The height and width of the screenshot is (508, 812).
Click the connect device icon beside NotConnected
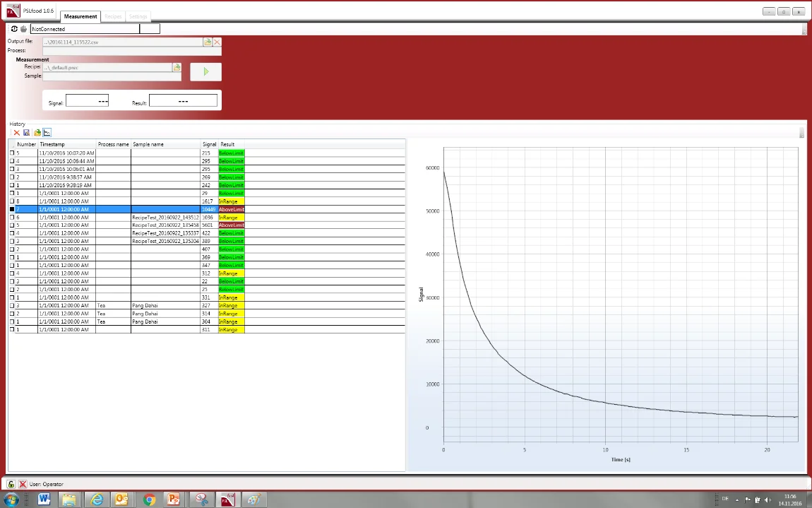click(15, 29)
